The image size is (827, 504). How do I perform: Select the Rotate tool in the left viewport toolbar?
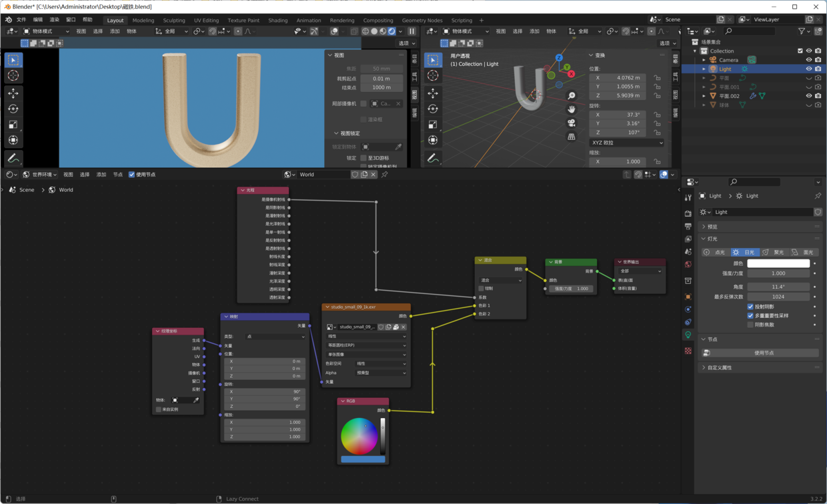point(13,109)
